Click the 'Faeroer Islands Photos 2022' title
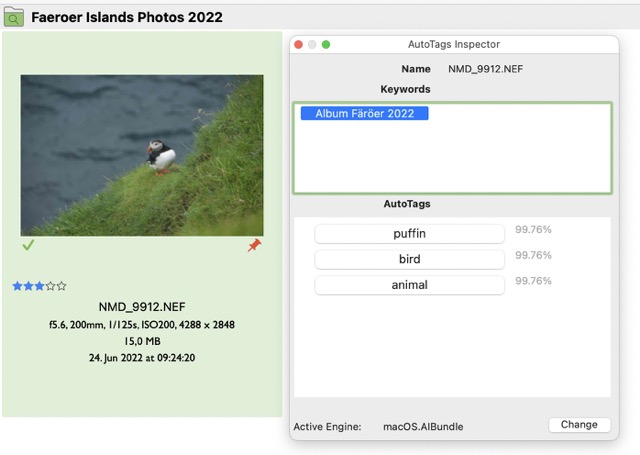This screenshot has height=455, width=640. [x=127, y=17]
